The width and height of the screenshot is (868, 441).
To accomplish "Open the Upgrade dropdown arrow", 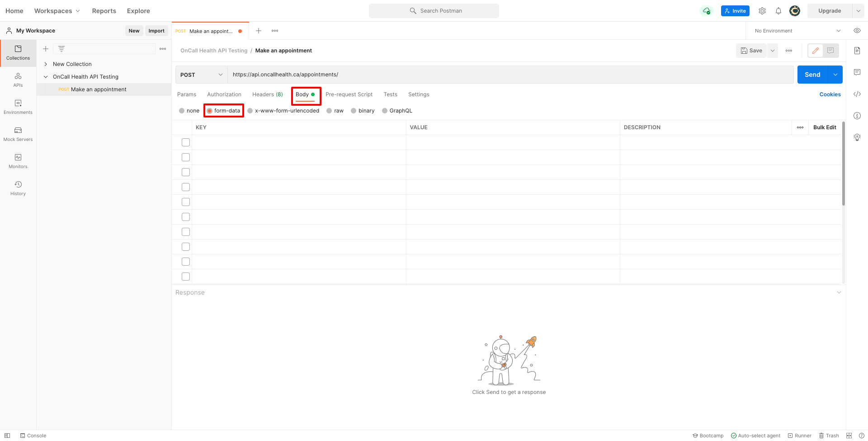I will pyautogui.click(x=859, y=11).
